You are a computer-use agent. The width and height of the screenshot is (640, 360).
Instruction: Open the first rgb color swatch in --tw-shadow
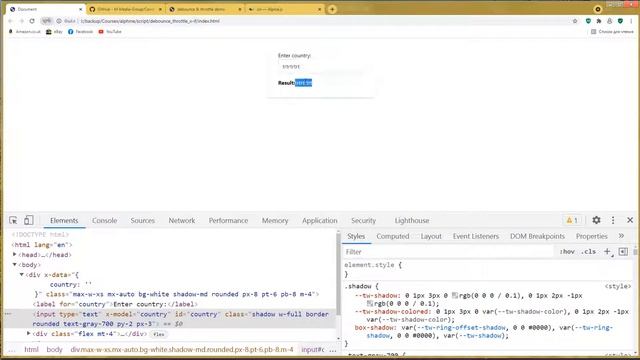pyautogui.click(x=454, y=295)
